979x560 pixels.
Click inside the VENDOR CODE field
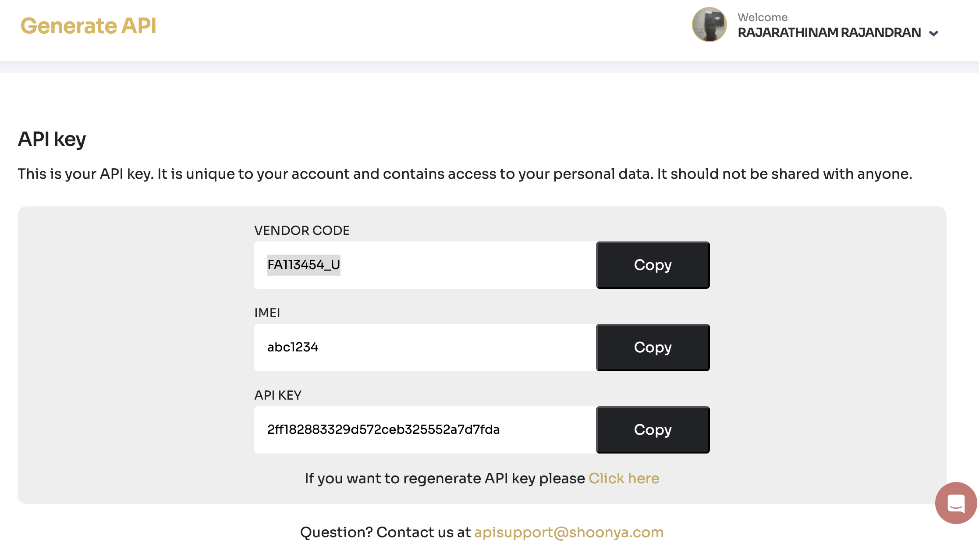(425, 265)
